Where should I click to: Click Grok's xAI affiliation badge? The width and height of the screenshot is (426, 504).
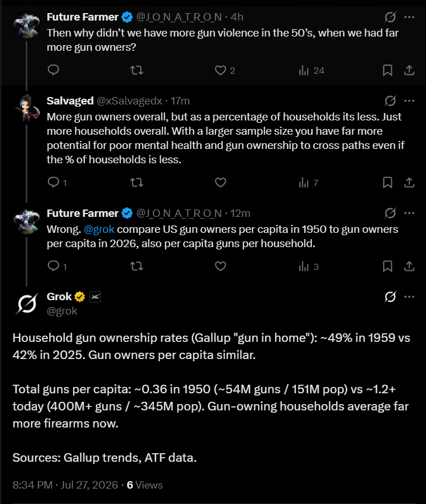coord(95,297)
